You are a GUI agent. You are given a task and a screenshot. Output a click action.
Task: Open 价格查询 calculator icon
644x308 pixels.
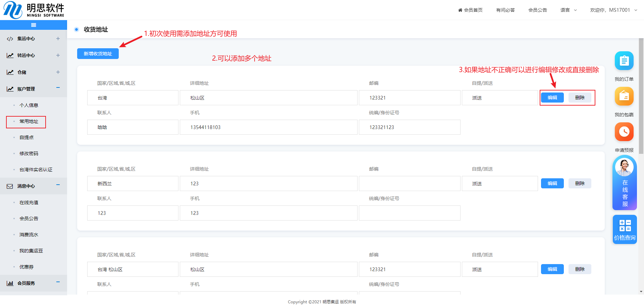click(x=625, y=229)
